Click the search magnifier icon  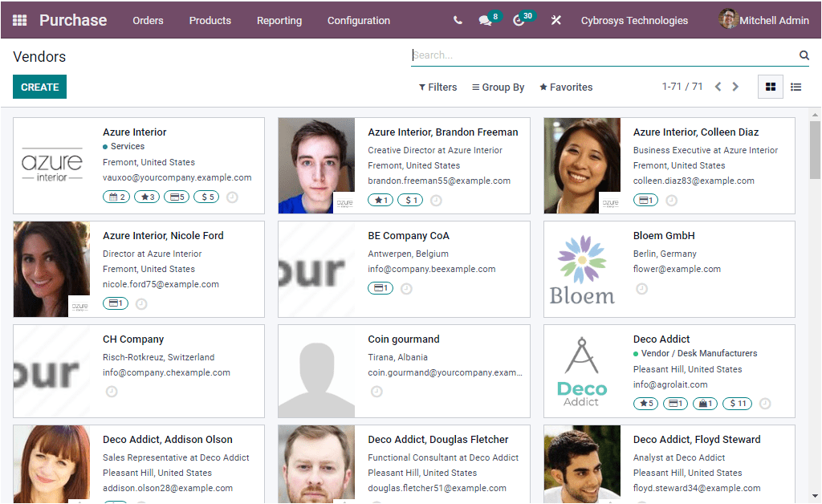(x=804, y=55)
